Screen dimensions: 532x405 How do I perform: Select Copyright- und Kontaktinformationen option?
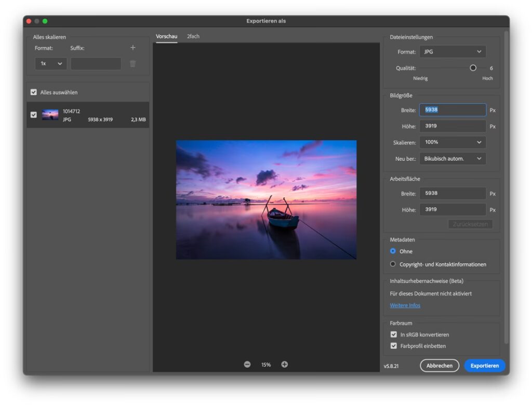393,264
